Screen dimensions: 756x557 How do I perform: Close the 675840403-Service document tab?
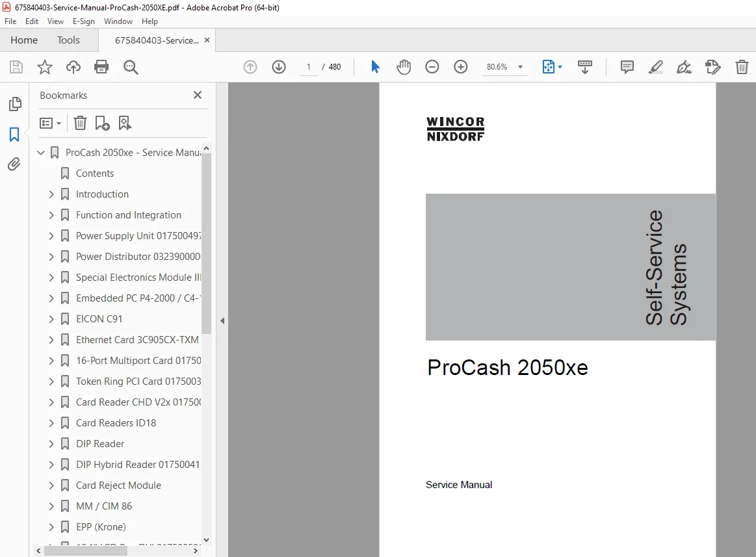[207, 40]
